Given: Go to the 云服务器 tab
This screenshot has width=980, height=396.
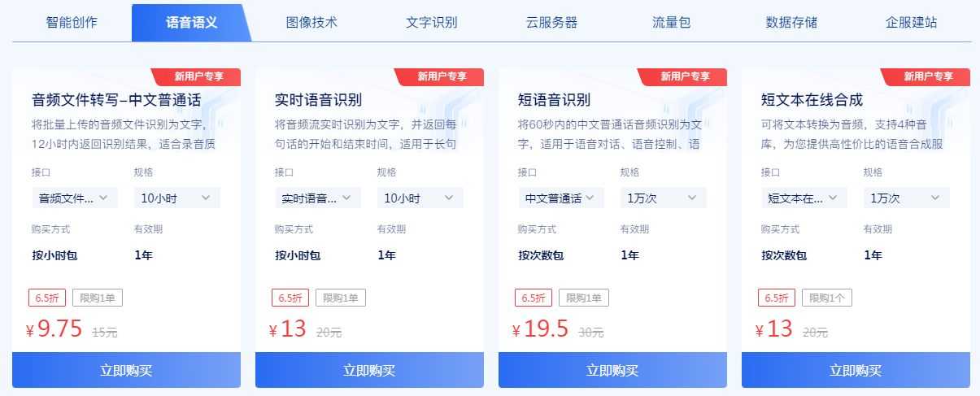Looking at the screenshot, I should click(x=552, y=22).
